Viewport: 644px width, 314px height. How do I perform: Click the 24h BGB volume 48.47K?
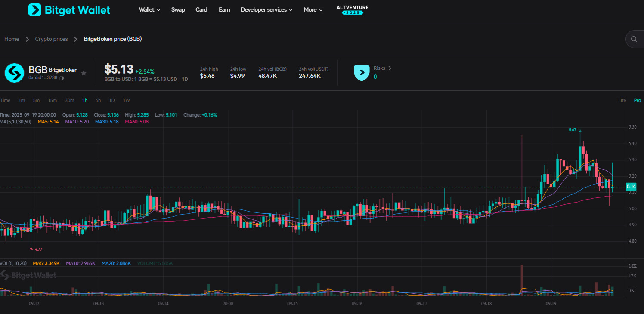267,76
